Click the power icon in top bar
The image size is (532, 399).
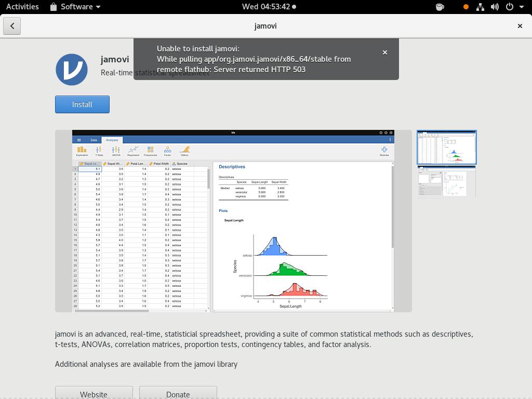509,7
